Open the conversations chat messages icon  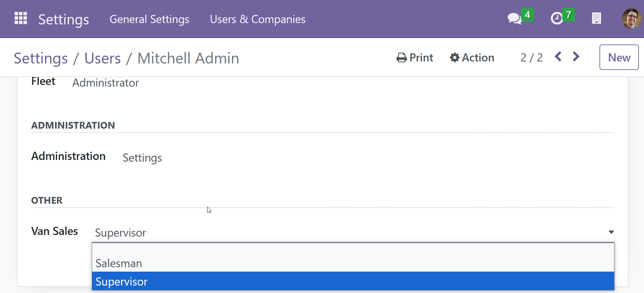515,18
